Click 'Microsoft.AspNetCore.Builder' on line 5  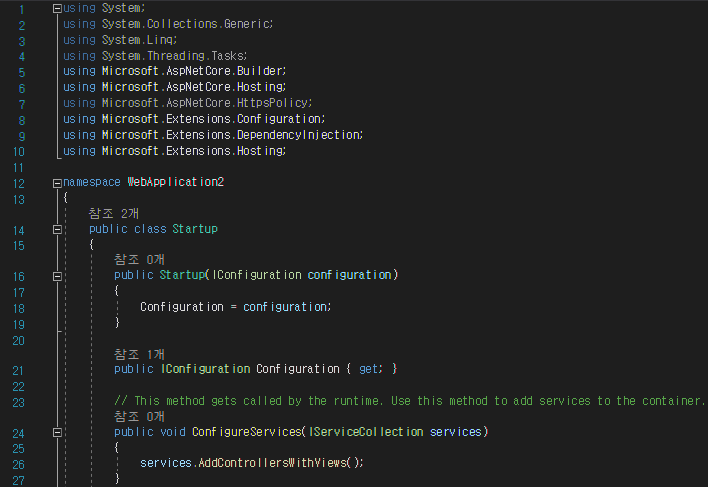192,71
